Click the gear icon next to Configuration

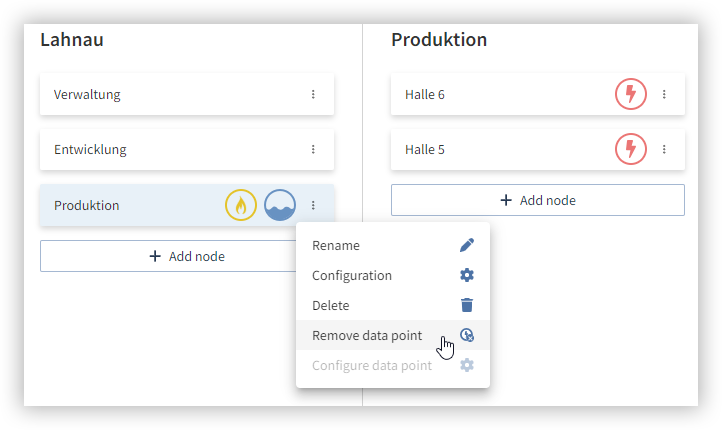click(x=466, y=275)
